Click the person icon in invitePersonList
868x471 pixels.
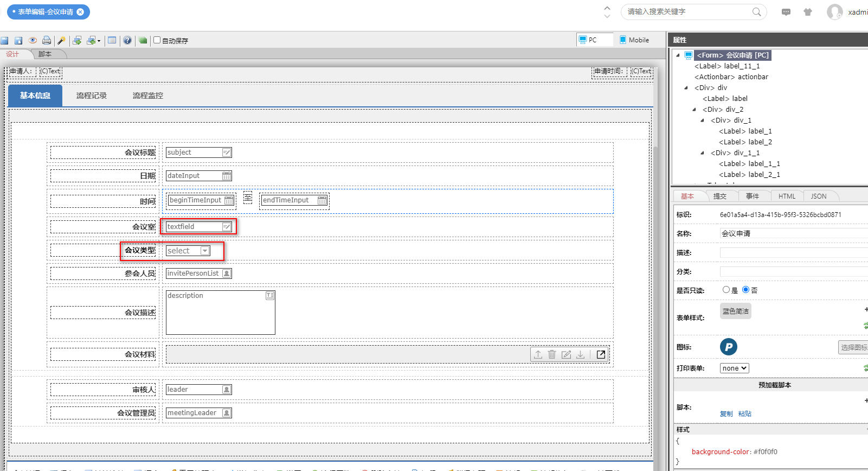[227, 273]
